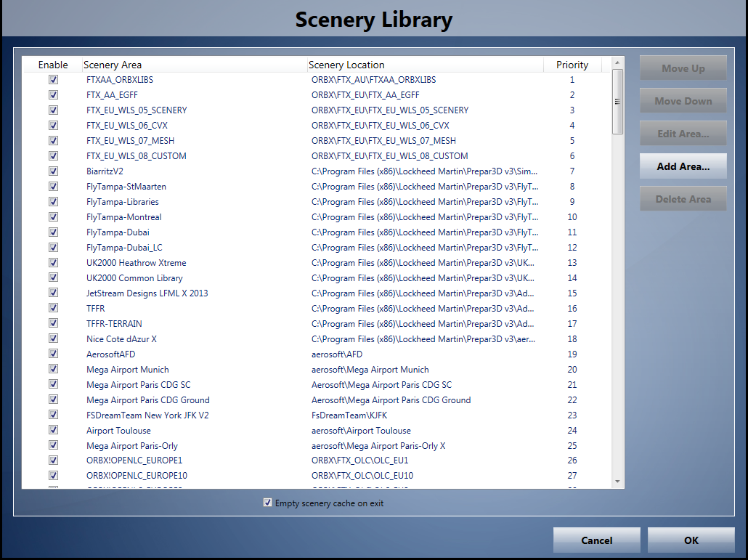Viewport: 748px width, 560px height.
Task: Toggle the TFFR-TERRAIN enable checkbox
Action: tap(54, 323)
